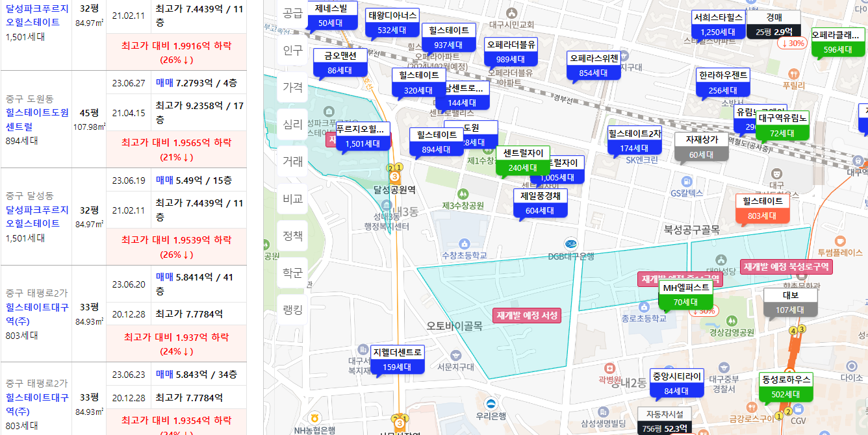Image resolution: width=868 pixels, height=435 pixels.
Task: Click the 곽병원 hospital icon
Action: point(609,367)
